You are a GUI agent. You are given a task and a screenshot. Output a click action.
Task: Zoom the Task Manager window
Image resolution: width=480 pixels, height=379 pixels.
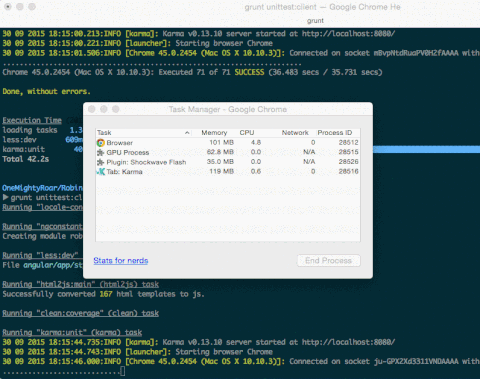[x=115, y=109]
